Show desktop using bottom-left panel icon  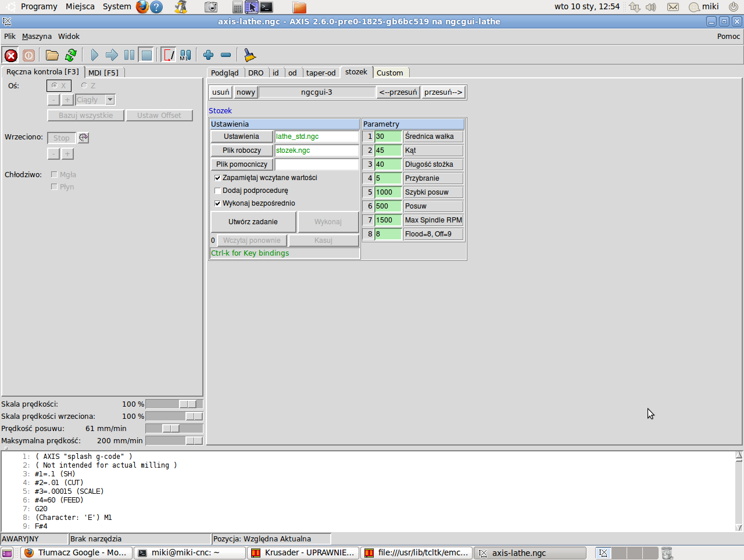tap(7, 553)
